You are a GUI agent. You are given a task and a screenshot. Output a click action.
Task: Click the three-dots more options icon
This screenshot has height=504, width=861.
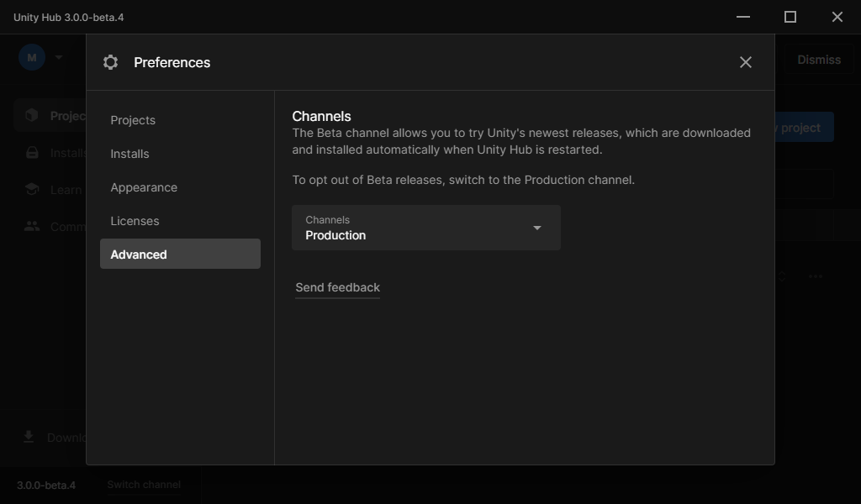point(816,276)
